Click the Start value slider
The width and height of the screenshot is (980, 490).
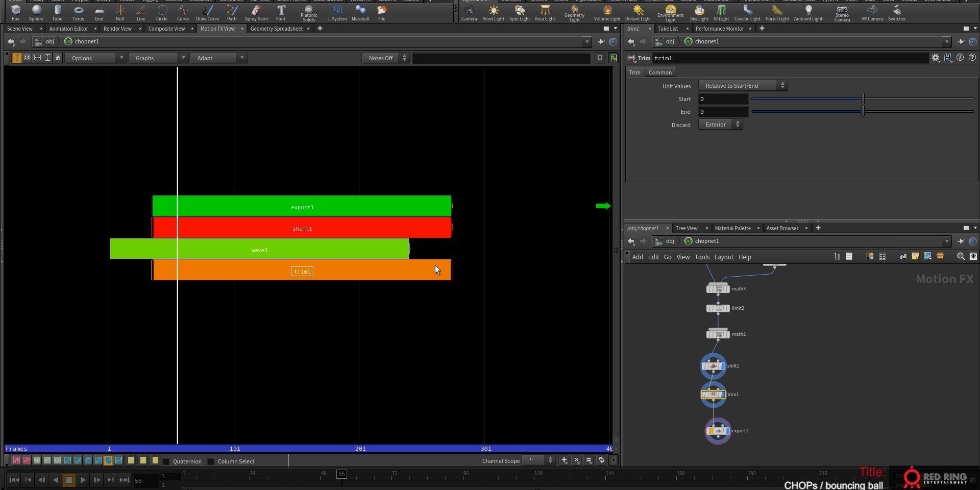tap(863, 99)
